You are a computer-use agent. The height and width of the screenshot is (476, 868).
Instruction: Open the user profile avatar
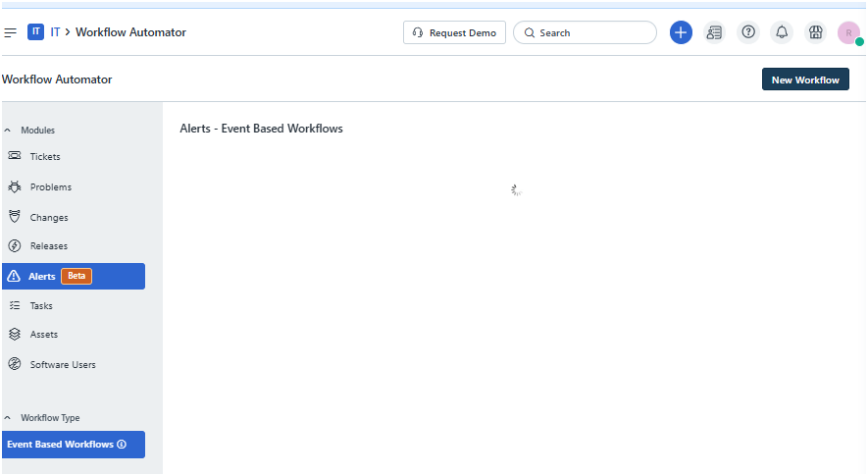(849, 32)
